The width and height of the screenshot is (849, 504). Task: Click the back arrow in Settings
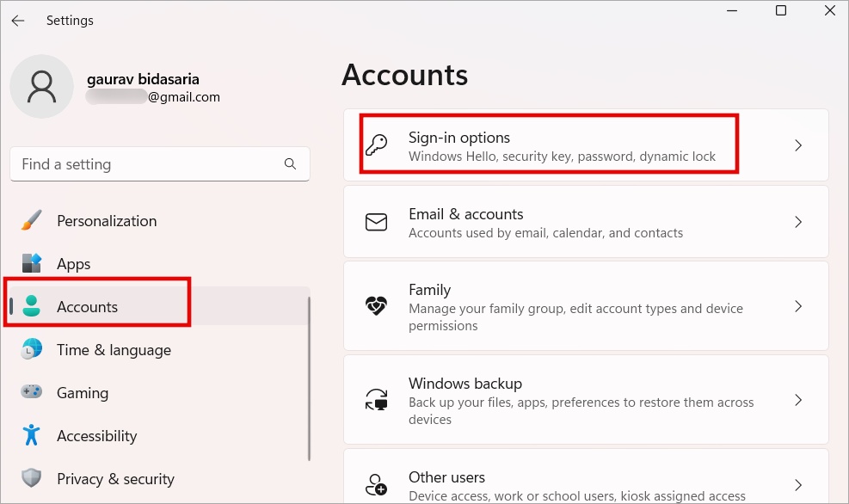tap(18, 21)
